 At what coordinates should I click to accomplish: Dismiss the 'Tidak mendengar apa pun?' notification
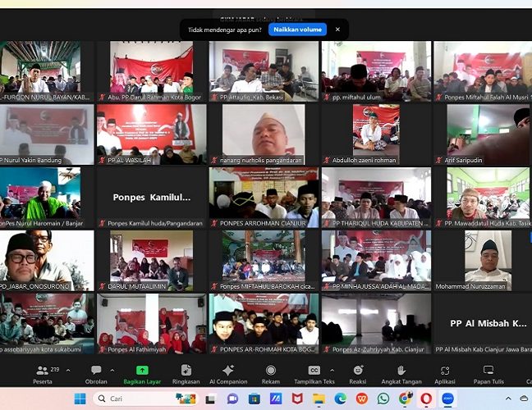pyautogui.click(x=337, y=30)
